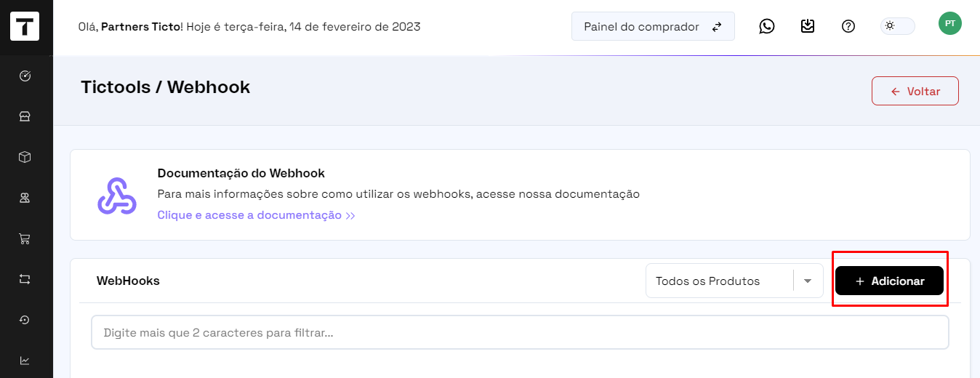
Task: Open the PT user avatar menu
Action: coord(950,23)
